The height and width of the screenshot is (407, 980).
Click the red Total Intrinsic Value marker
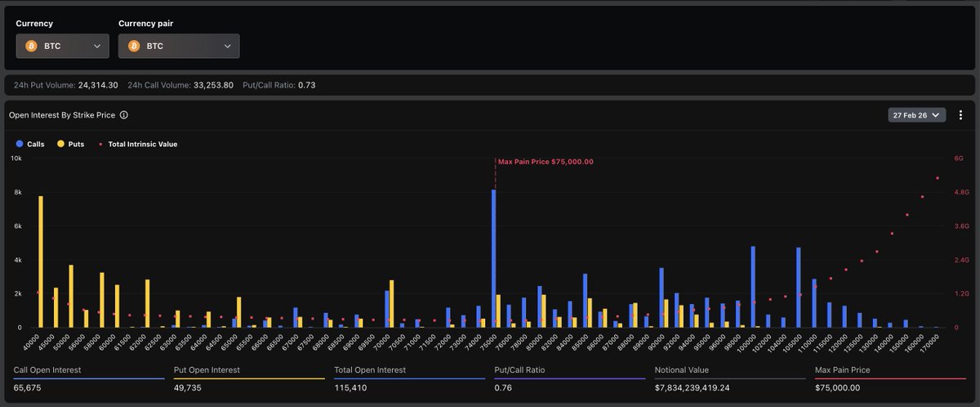tap(100, 144)
